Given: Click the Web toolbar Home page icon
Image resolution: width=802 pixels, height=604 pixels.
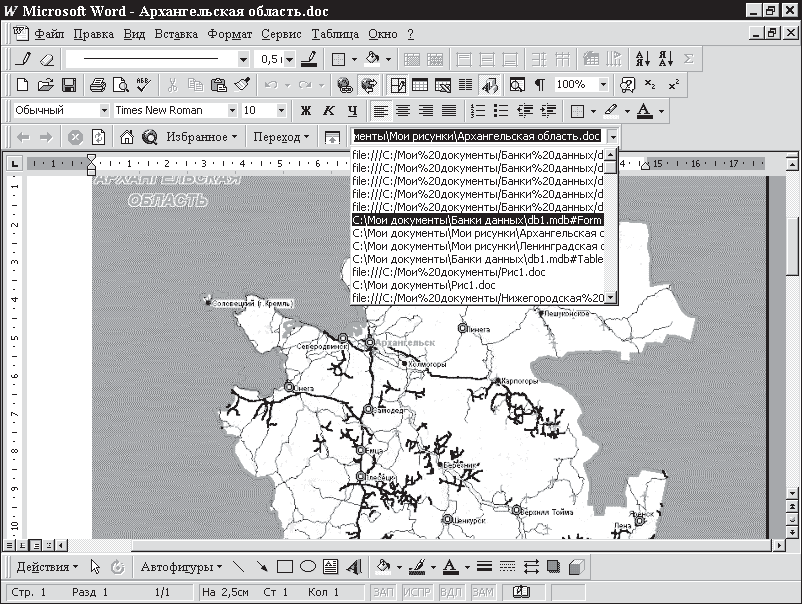Looking at the screenshot, I should [127, 136].
